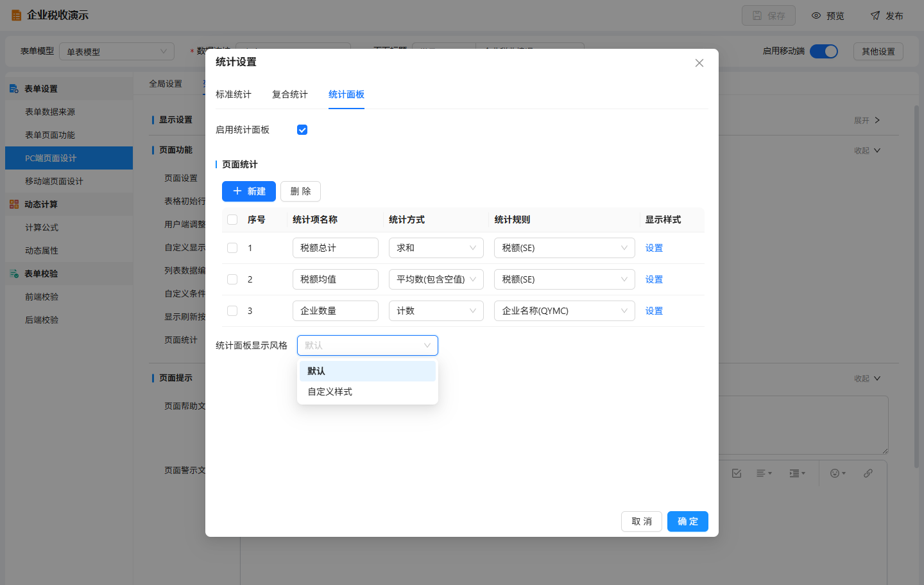
Task: Open 后端校验 in the sidebar
Action: click(69, 320)
